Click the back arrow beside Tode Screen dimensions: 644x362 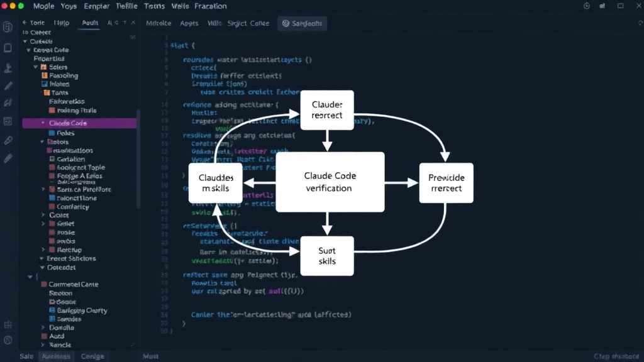coord(25,23)
